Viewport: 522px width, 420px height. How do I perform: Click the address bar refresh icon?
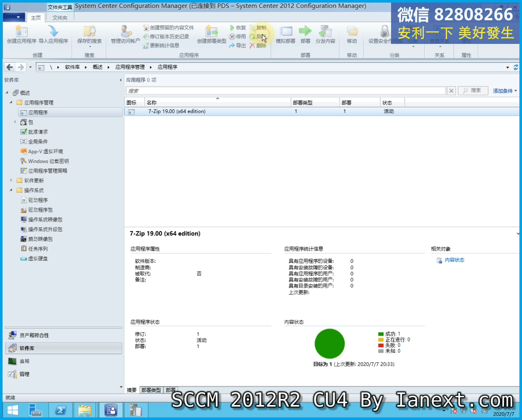click(516, 67)
